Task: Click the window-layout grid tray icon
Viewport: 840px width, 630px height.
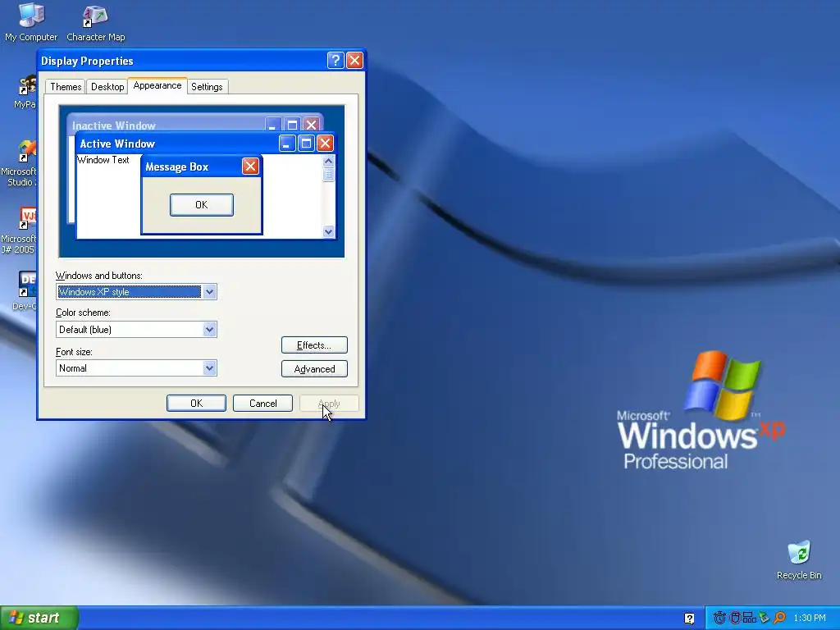Action: [750, 618]
